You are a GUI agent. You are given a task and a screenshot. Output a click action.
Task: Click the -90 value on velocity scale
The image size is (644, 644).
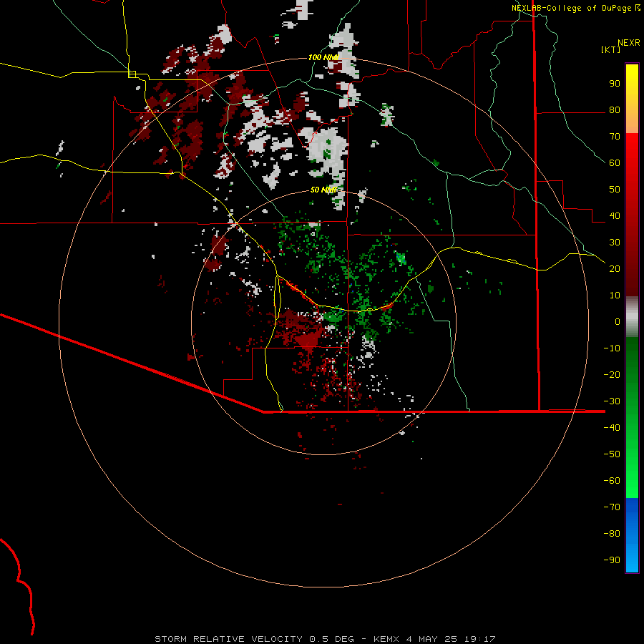(x=612, y=560)
